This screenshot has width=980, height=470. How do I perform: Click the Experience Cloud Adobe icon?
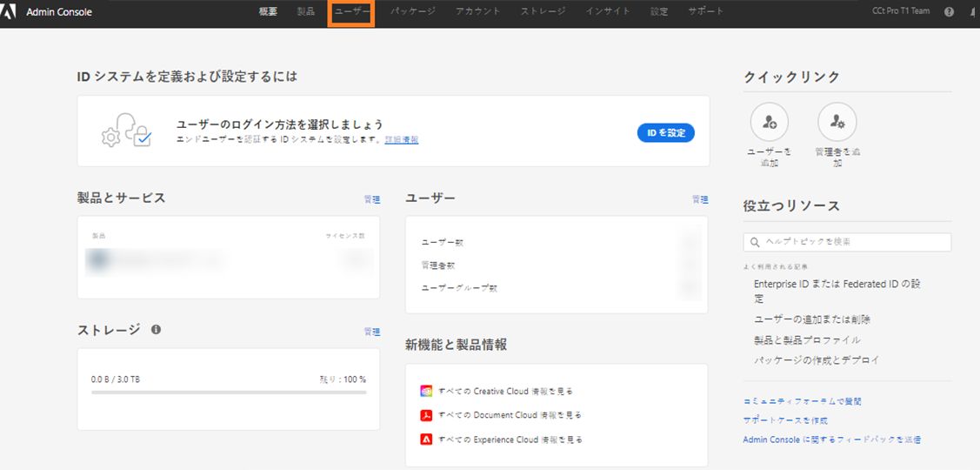click(x=426, y=440)
